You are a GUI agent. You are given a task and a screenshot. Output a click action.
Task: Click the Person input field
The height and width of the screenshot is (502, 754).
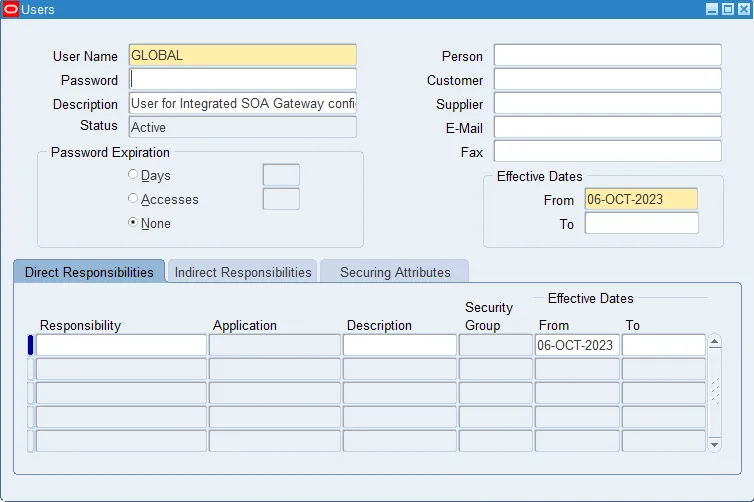tap(607, 55)
